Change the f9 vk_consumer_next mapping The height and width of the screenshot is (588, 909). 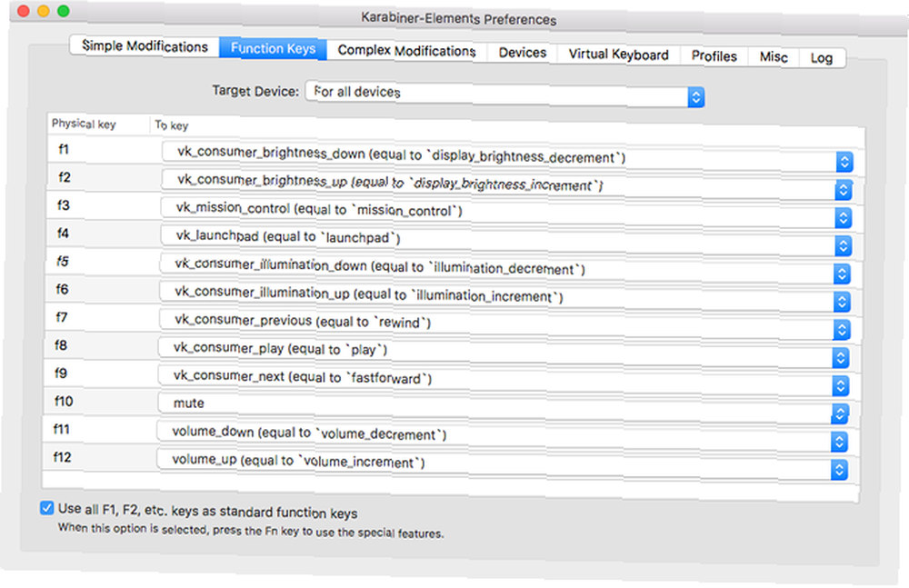click(502, 379)
